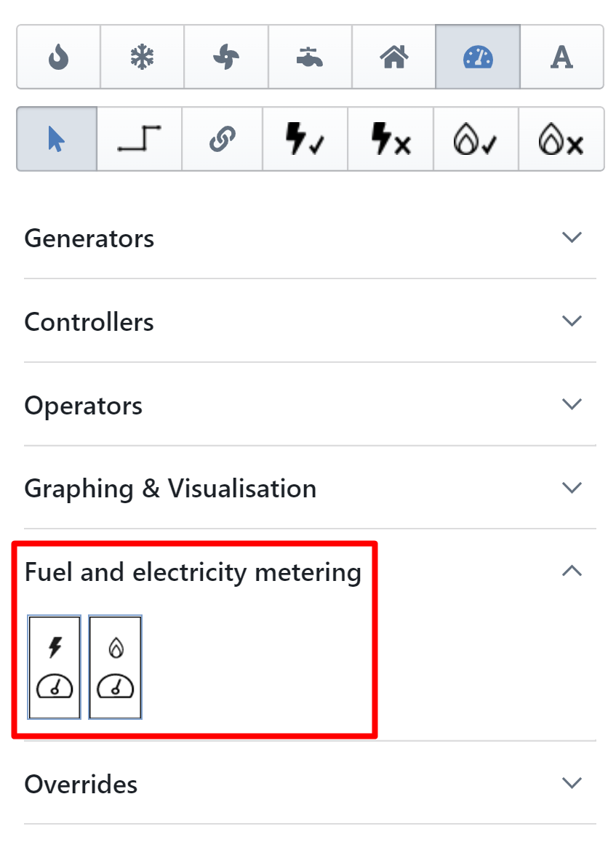Screen dimensions: 616x842
Task: Toggle the lightning bolt with checkmark
Action: point(305,139)
